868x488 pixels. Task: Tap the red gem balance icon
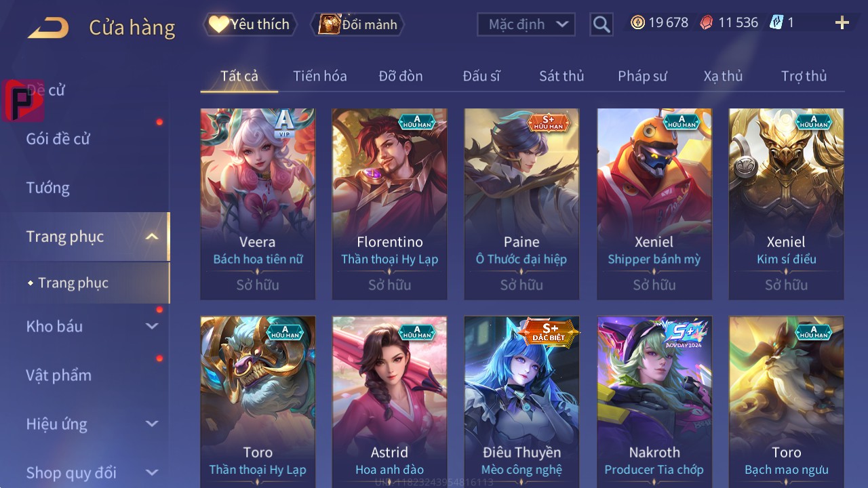pos(706,22)
